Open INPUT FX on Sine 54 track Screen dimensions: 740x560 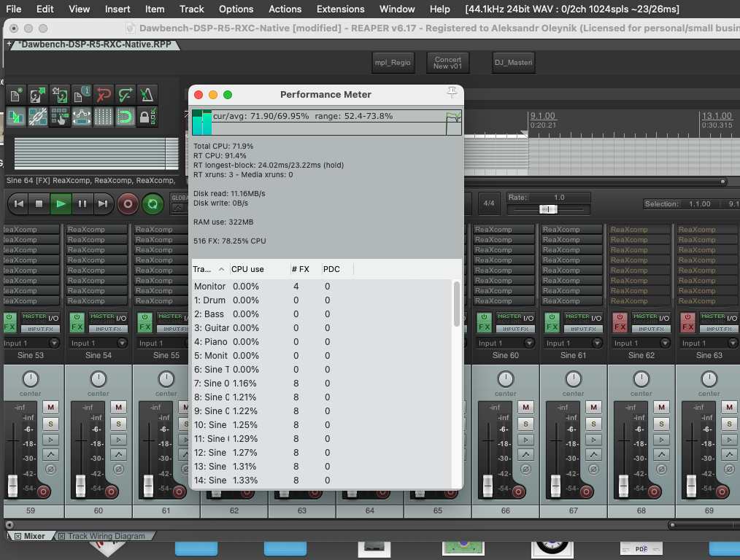tap(107, 329)
